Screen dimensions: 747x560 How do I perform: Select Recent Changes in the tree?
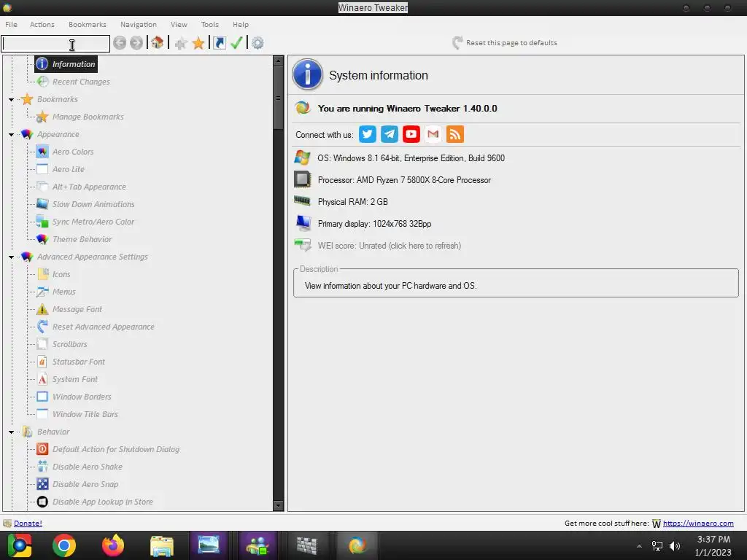click(81, 82)
